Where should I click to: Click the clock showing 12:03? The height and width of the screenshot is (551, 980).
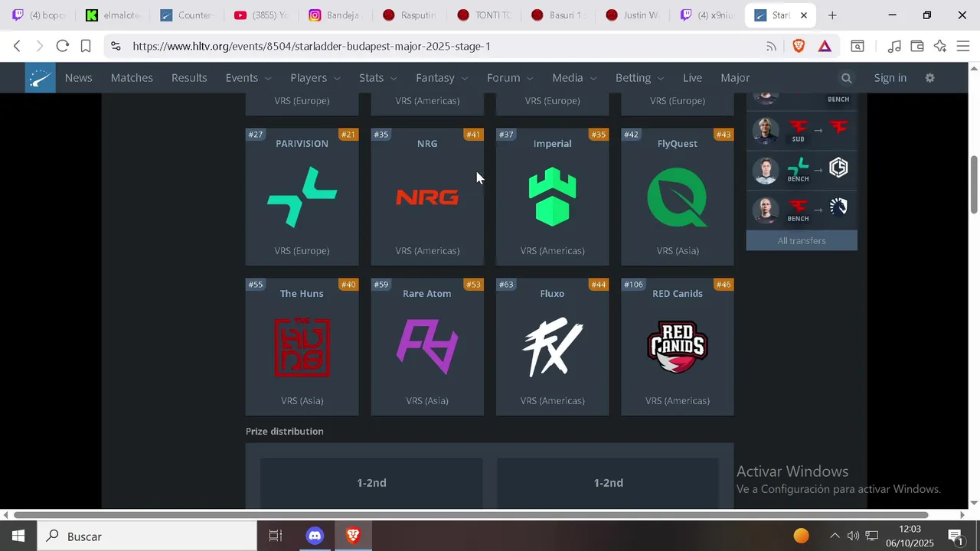(x=910, y=530)
